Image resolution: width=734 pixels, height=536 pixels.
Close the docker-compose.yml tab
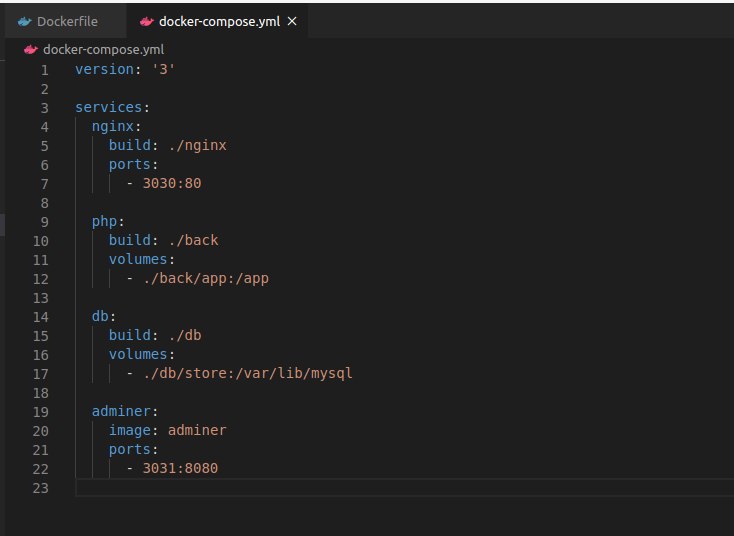pyautogui.click(x=292, y=21)
